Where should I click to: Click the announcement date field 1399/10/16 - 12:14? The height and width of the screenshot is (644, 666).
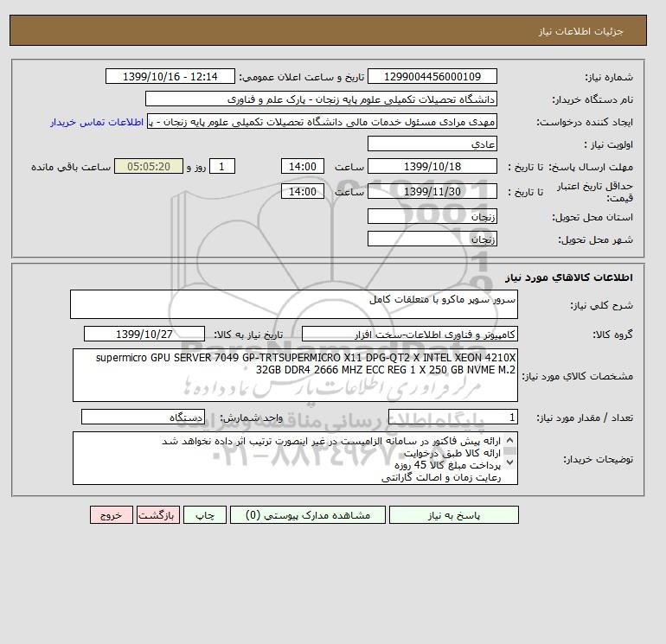[170, 76]
